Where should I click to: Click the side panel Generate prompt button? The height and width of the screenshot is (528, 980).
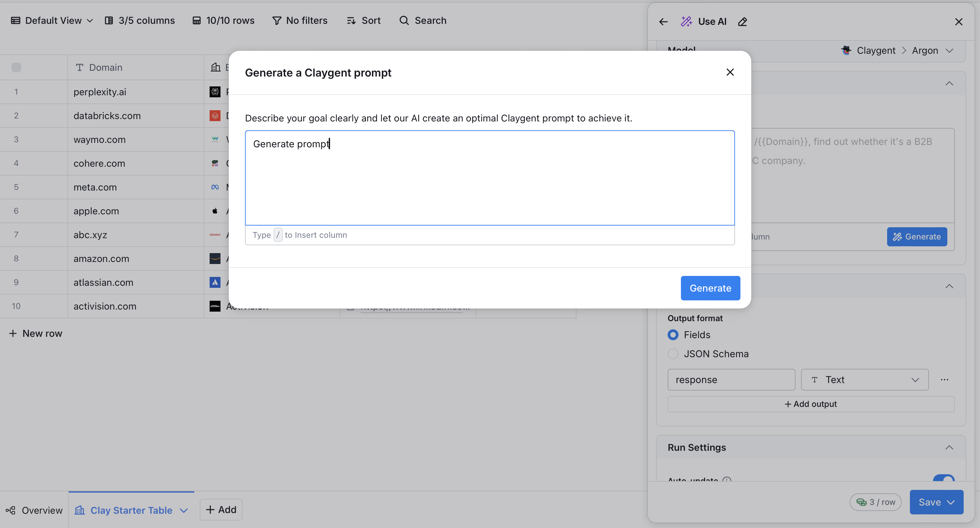[x=917, y=236]
